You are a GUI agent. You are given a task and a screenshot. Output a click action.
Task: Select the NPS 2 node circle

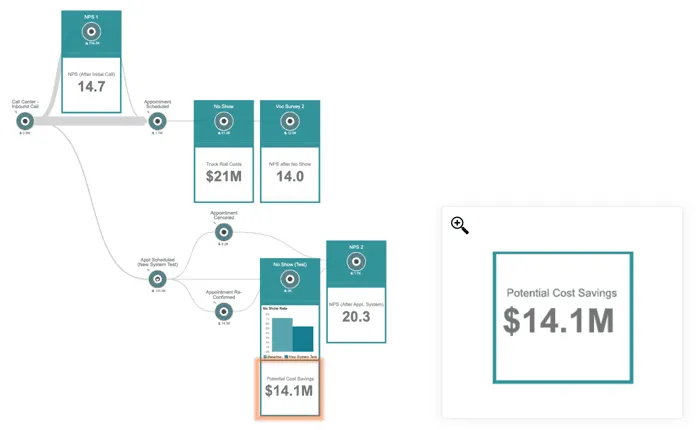point(356,261)
